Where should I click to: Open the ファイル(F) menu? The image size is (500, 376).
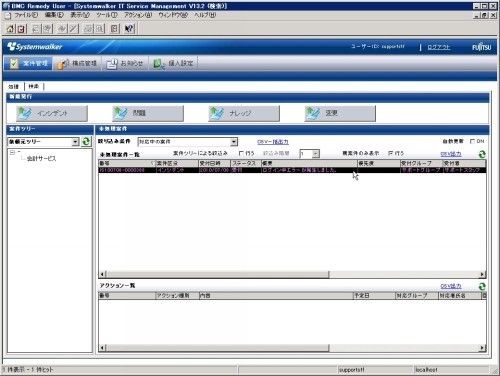coord(26,15)
